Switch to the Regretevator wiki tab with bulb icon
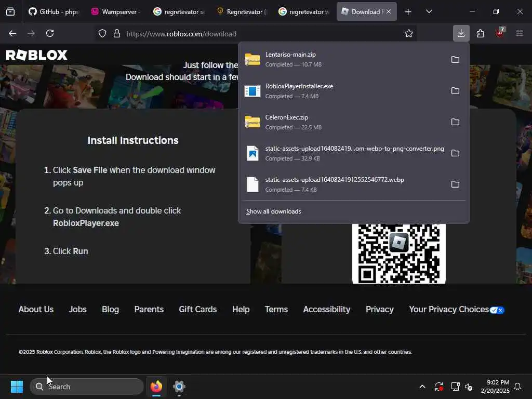532x399 pixels. click(x=242, y=12)
